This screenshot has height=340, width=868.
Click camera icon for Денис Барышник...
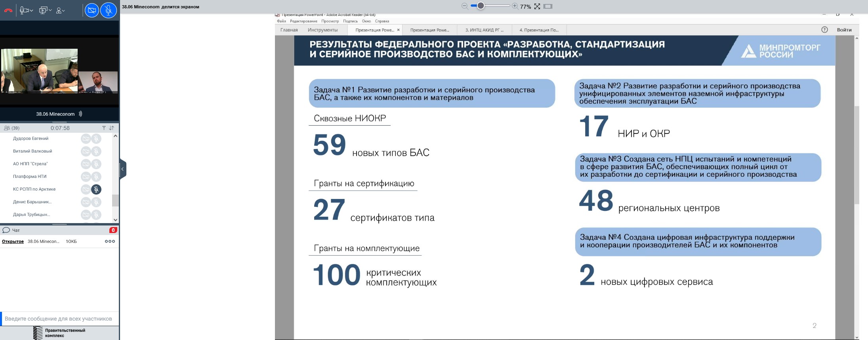(x=86, y=202)
